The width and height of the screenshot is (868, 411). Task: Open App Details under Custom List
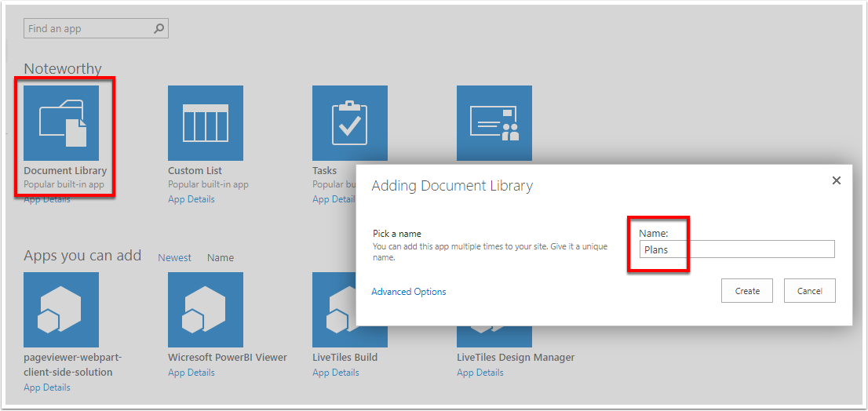pos(191,199)
